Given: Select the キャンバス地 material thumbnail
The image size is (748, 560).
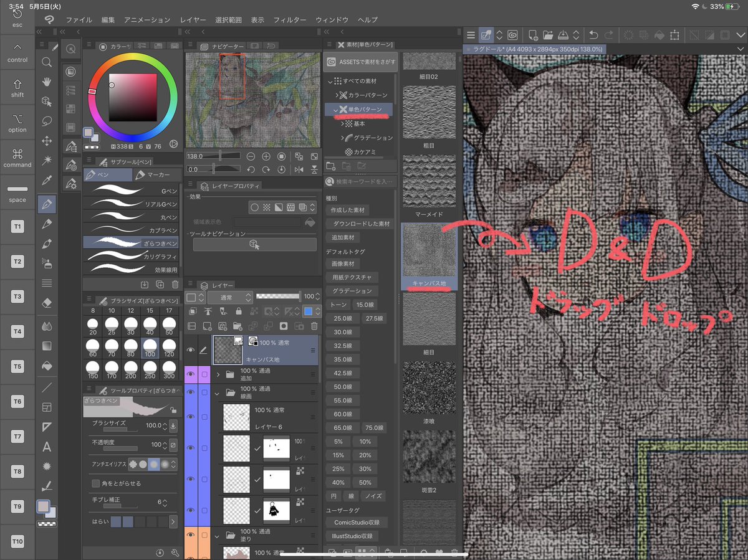Looking at the screenshot, I should (x=429, y=251).
